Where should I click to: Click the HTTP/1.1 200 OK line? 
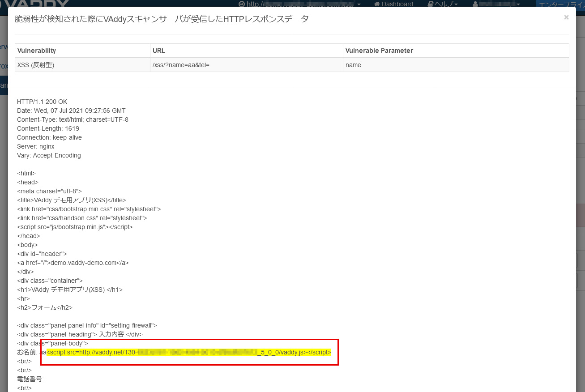(42, 102)
